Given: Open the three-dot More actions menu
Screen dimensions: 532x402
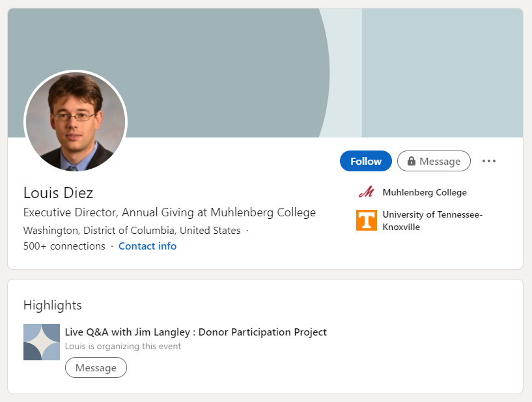Looking at the screenshot, I should (489, 161).
